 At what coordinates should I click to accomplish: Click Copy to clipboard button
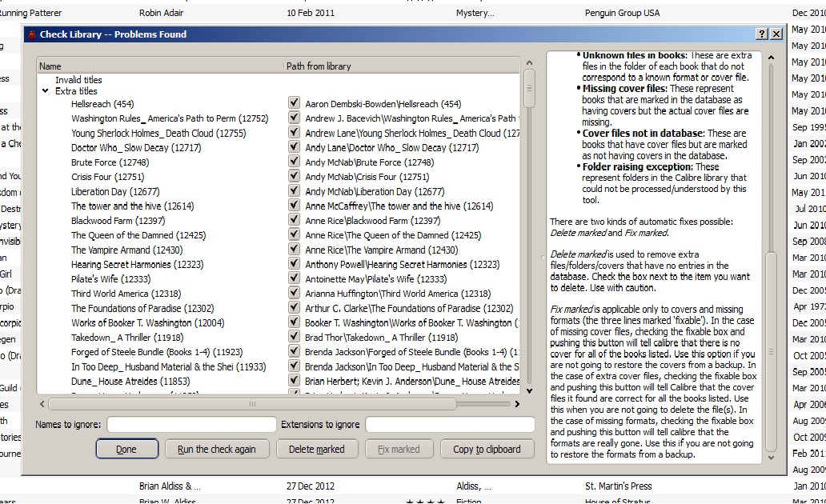(x=487, y=449)
